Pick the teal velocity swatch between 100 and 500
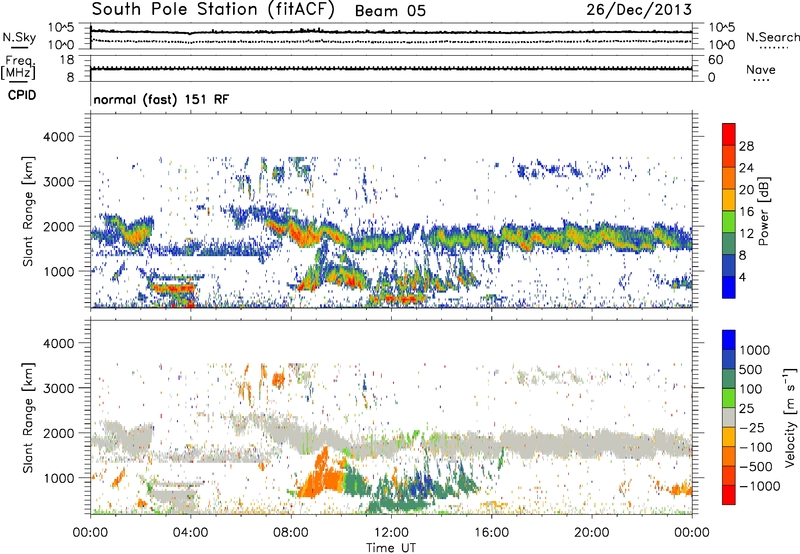800x554 pixels. click(729, 379)
